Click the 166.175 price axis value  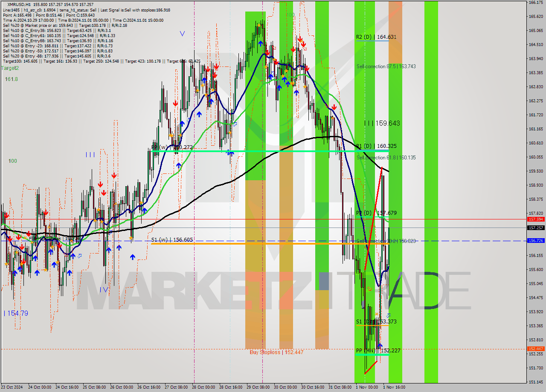[x=536, y=3]
